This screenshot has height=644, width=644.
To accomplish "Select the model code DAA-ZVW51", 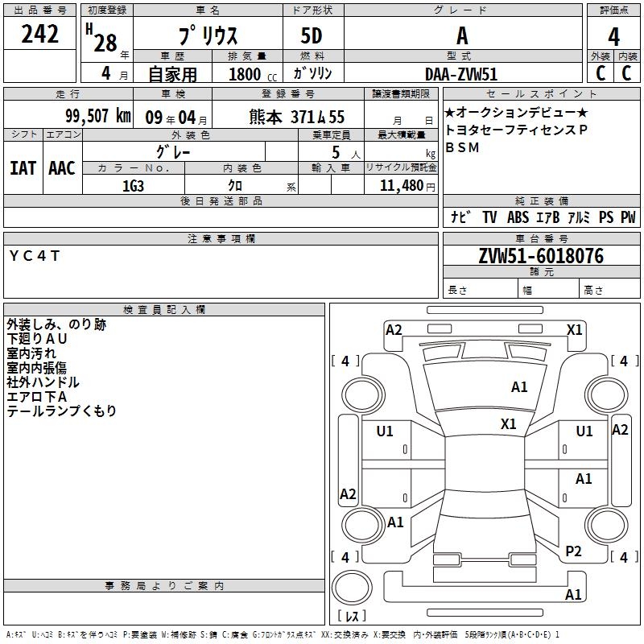I will pyautogui.click(x=461, y=74).
